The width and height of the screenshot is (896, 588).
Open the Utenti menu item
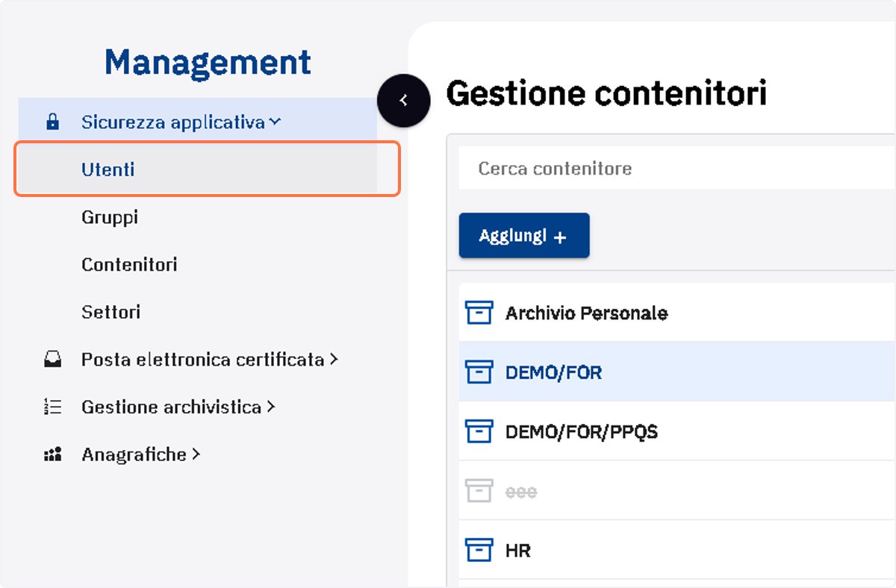[197, 169]
